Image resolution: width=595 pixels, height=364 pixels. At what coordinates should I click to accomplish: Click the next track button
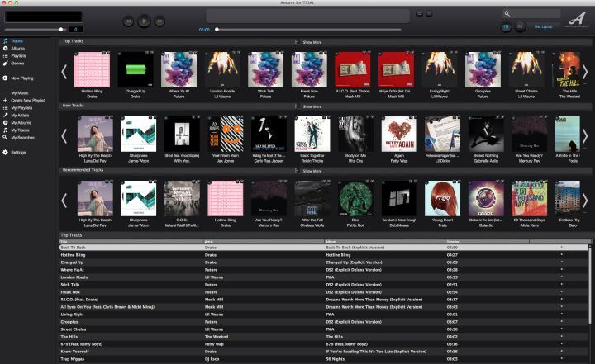159,21
